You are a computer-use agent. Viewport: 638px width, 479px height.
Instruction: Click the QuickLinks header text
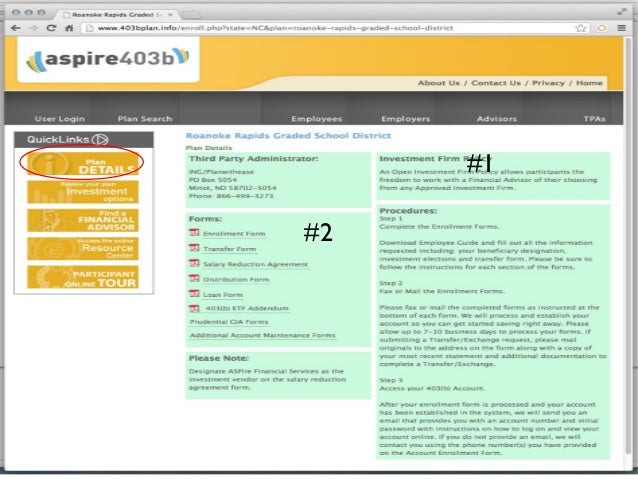pyautogui.click(x=58, y=140)
